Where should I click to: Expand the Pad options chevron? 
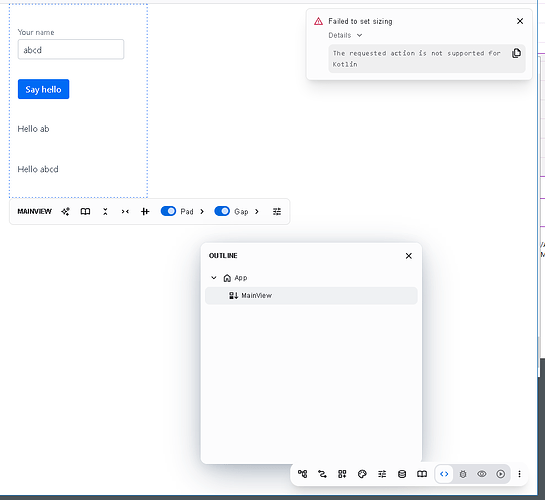(202, 211)
